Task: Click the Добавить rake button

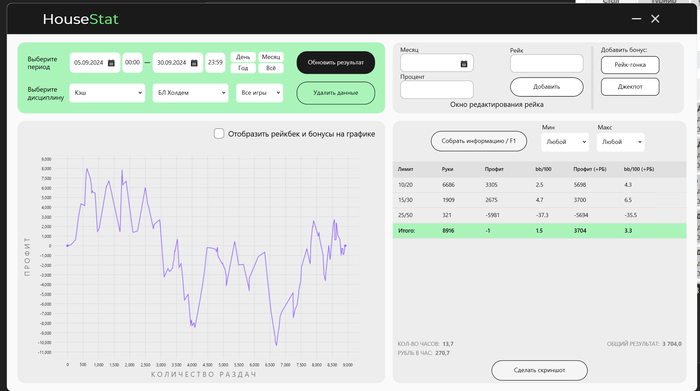Action: coord(546,87)
